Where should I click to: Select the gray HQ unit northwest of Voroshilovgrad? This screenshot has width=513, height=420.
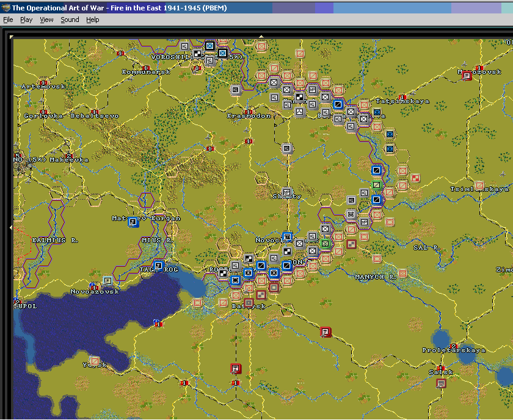coord(184,46)
